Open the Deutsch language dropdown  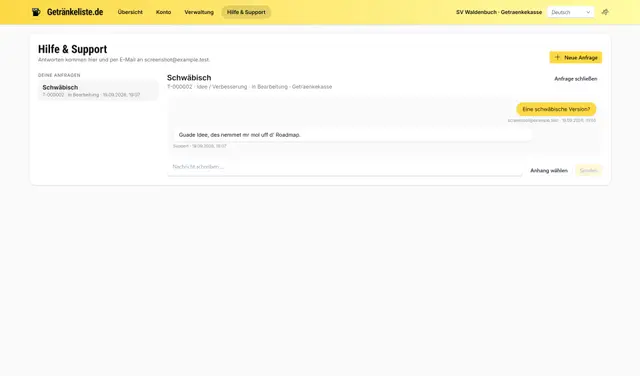click(571, 12)
